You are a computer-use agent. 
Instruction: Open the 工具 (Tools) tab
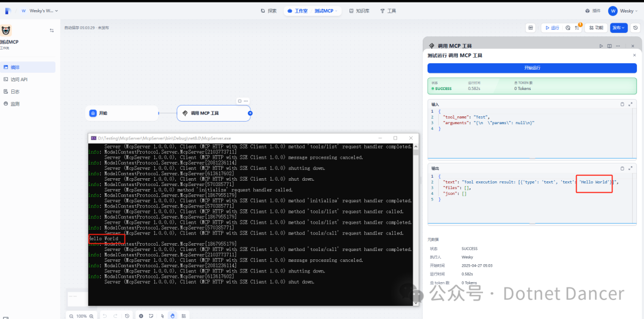click(x=388, y=11)
